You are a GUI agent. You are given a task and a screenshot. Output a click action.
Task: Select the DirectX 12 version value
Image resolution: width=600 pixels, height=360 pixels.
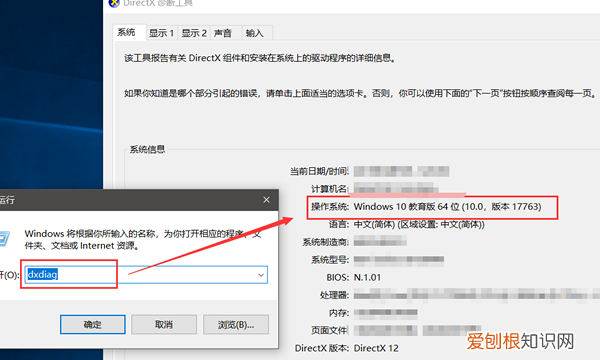tap(376, 348)
